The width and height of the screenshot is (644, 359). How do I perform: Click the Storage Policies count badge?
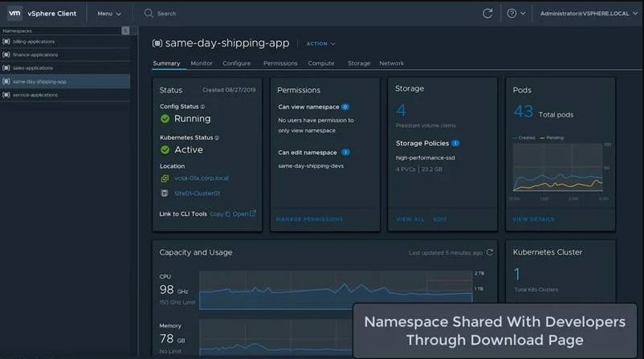click(x=455, y=143)
